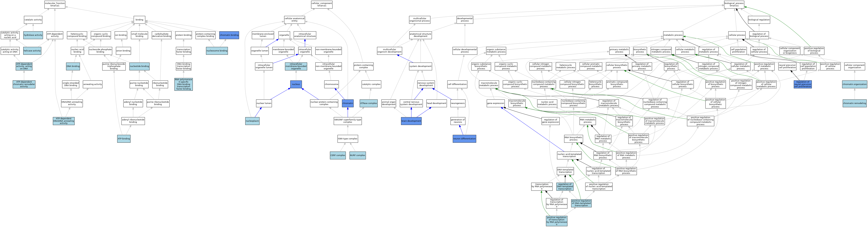Select the nuclear lumen node
This screenshot has height=227, width=868.
coord(264,103)
